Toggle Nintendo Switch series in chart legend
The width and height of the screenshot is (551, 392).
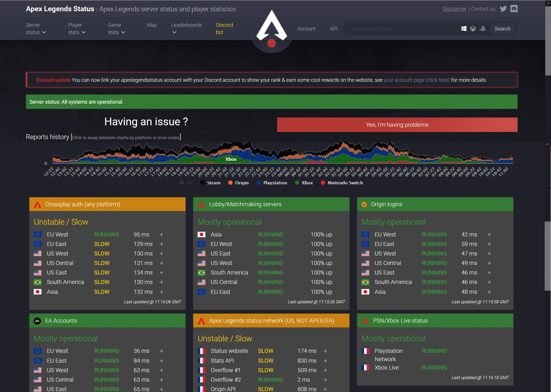pos(342,183)
